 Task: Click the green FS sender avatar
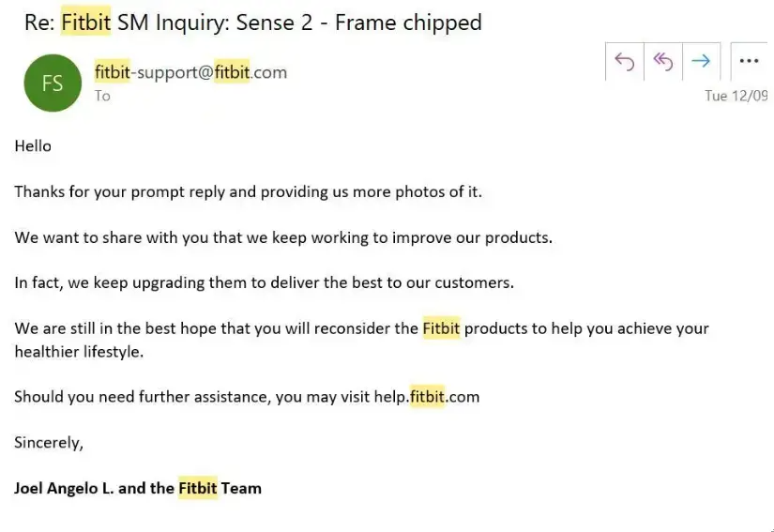pos(53,83)
